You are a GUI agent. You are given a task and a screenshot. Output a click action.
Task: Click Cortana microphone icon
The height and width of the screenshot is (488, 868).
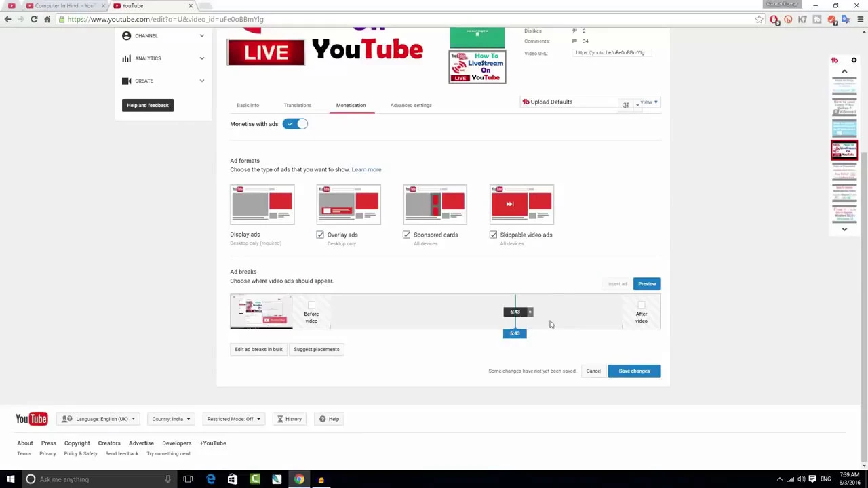[x=167, y=479]
